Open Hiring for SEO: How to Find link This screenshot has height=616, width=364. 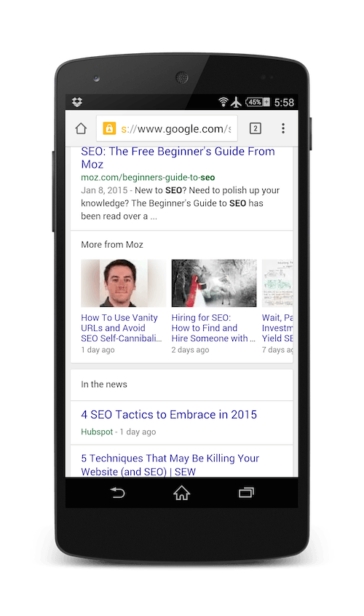(213, 328)
